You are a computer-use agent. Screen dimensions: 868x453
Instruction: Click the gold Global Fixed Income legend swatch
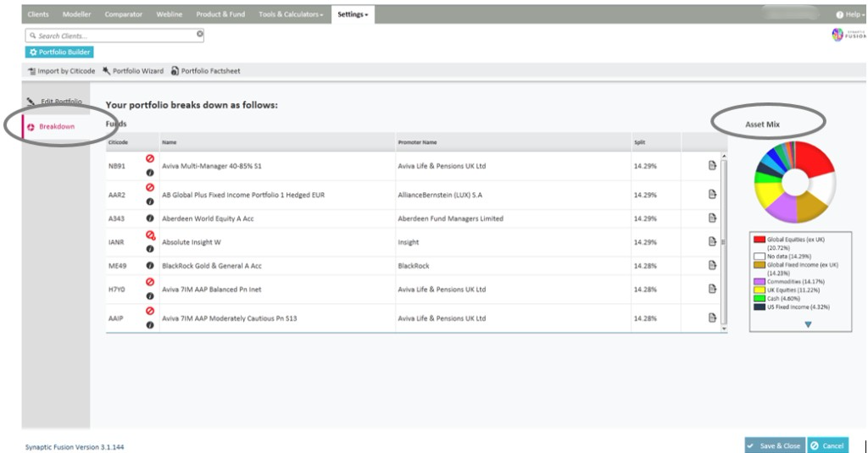759,264
